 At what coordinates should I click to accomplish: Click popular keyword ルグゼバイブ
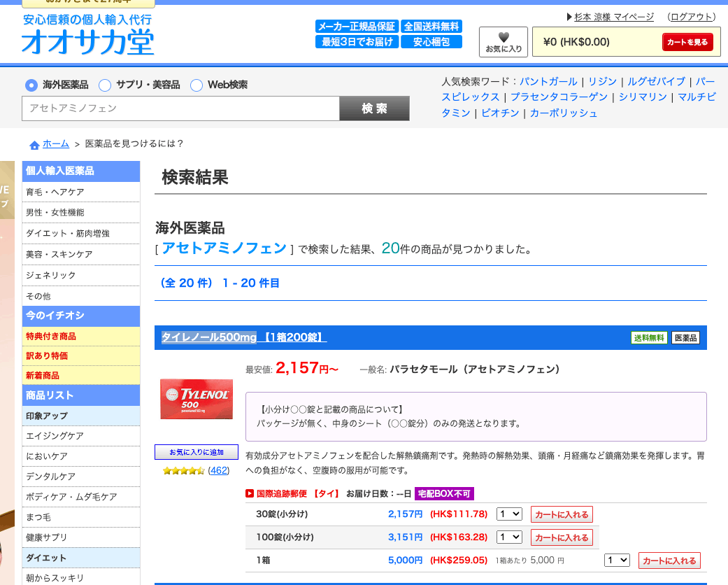point(656,82)
